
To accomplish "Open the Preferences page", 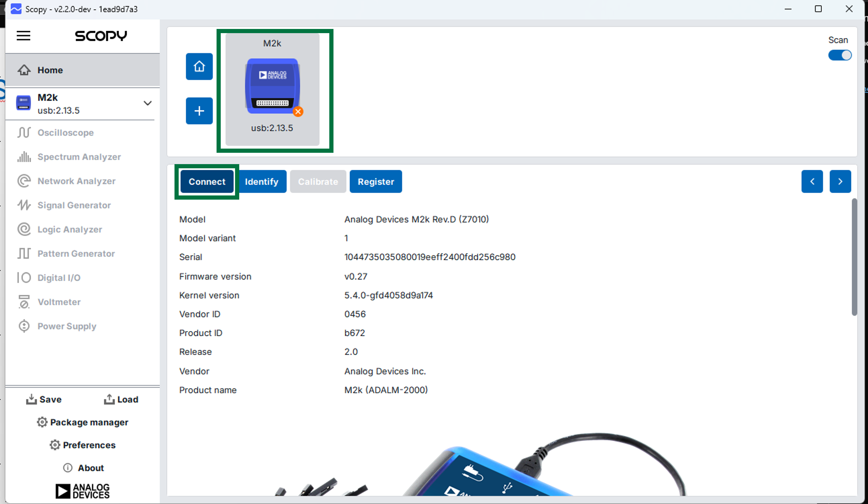I will (x=82, y=445).
